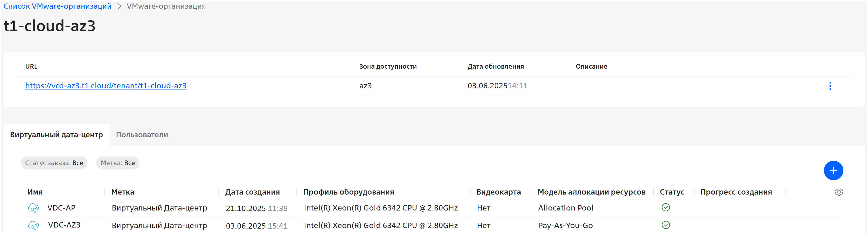Click the breadcrumb chevron separator
This screenshot has height=234, width=868.
point(119,6)
